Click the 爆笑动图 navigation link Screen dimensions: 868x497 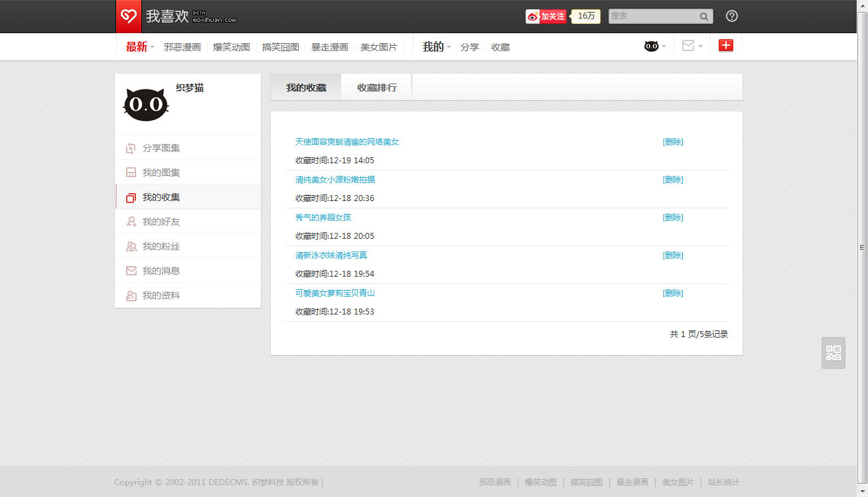[232, 47]
